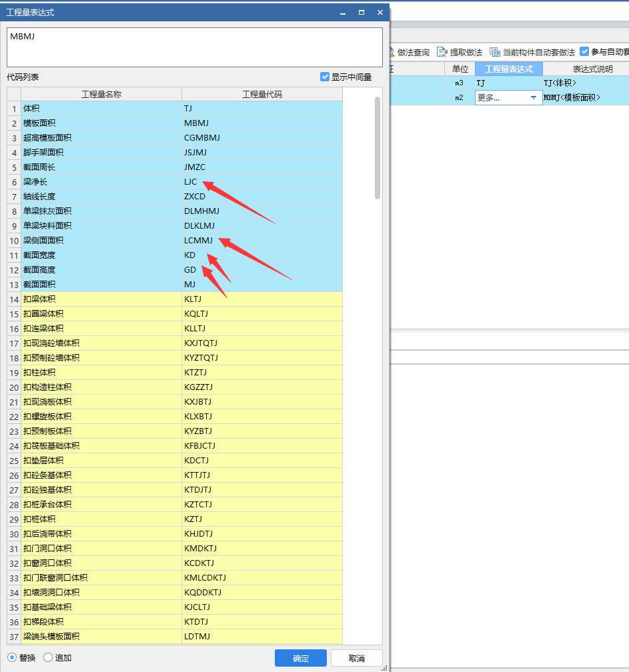The height and width of the screenshot is (672, 629).
Task: Select the 扣桩承台体积 row
Action: pyautogui.click(x=182, y=504)
